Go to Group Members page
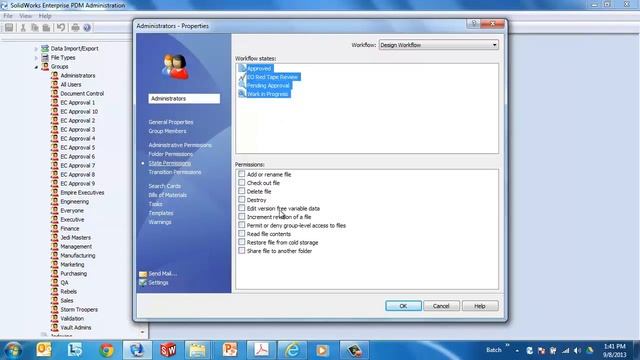Screen dimensions: 640x360 coord(167,131)
